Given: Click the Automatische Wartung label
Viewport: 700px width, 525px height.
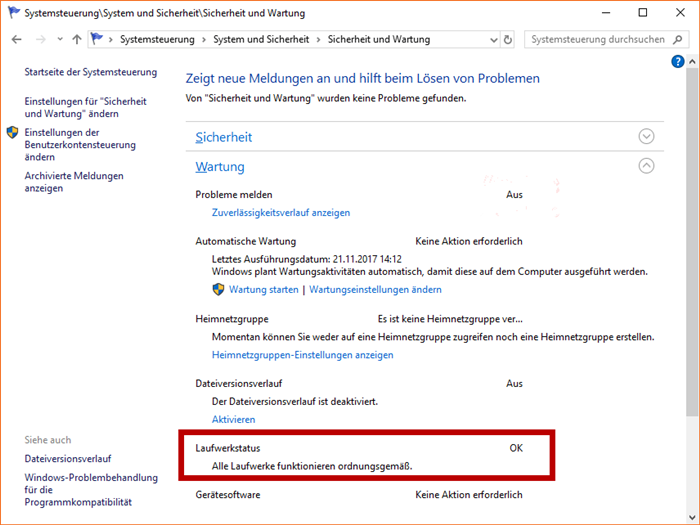Looking at the screenshot, I should click(246, 241).
